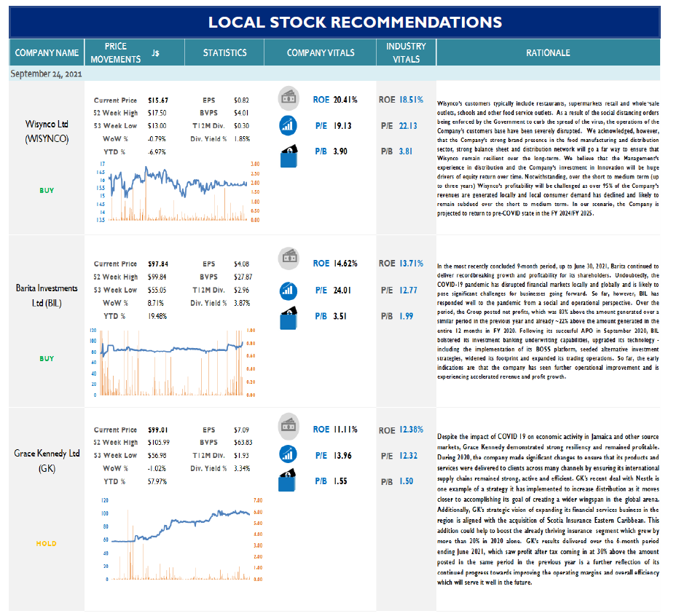679x616 pixels.
Task: Click Grace Kennedy's HOLD rating
Action: 47,544
